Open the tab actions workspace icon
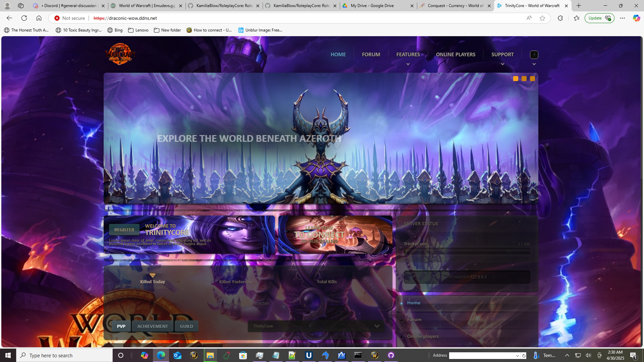This screenshot has height=362, width=644. 21,6
